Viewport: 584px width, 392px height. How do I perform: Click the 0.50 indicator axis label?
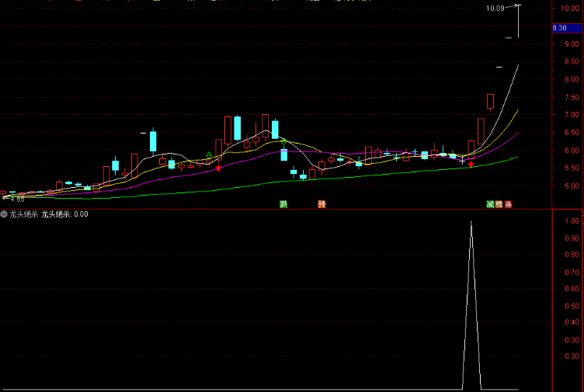pyautogui.click(x=572, y=306)
